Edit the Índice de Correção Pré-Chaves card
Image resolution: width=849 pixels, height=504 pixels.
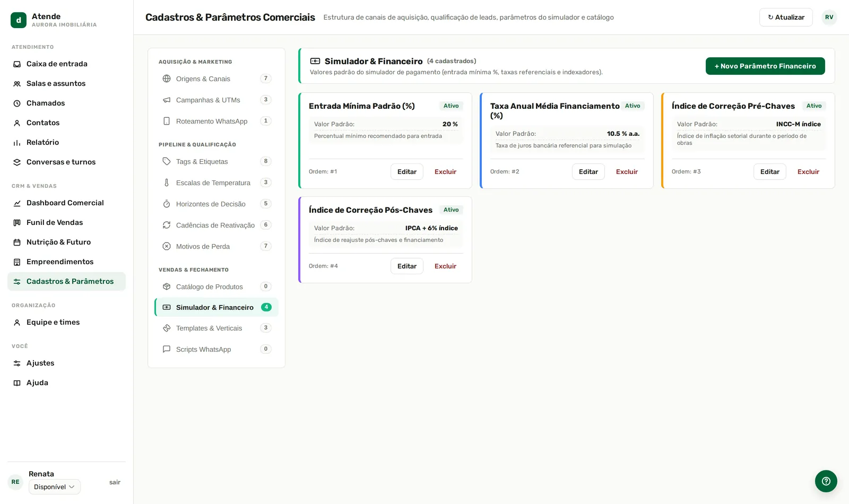[770, 172]
